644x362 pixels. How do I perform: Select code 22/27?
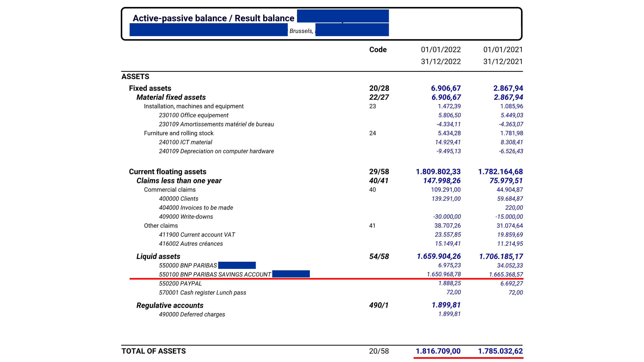tap(379, 97)
